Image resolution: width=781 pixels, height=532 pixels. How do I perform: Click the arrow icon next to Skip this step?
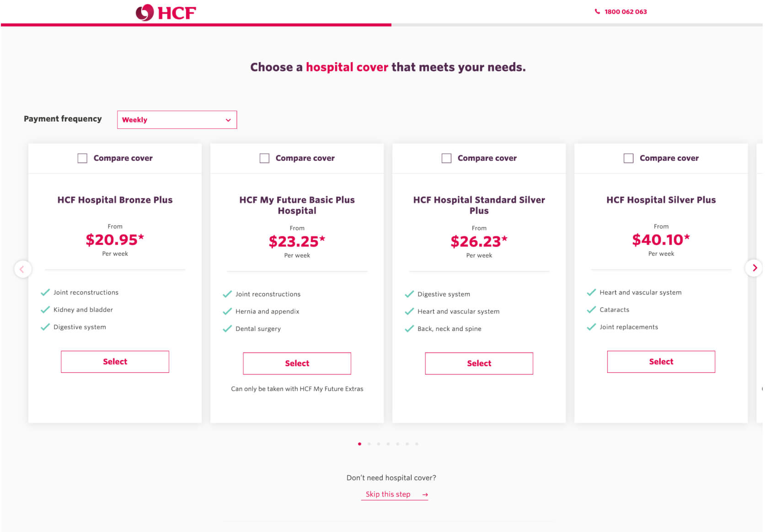[425, 495]
